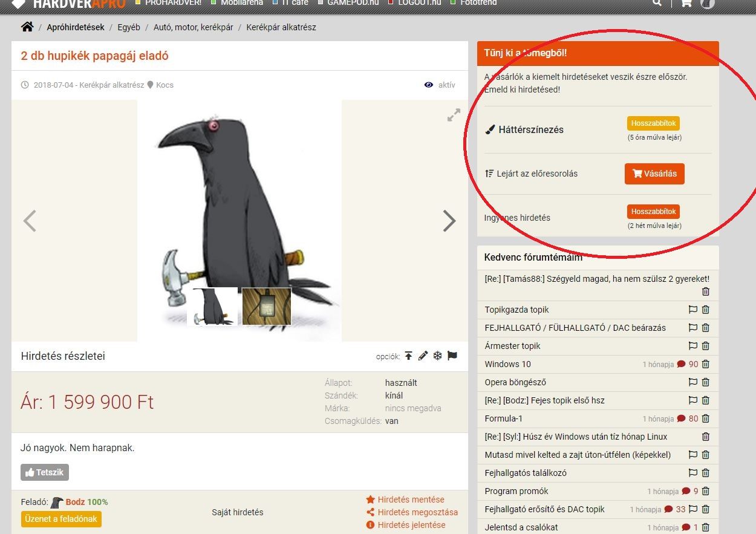Open the shopping cart icon in header

click(686, 3)
